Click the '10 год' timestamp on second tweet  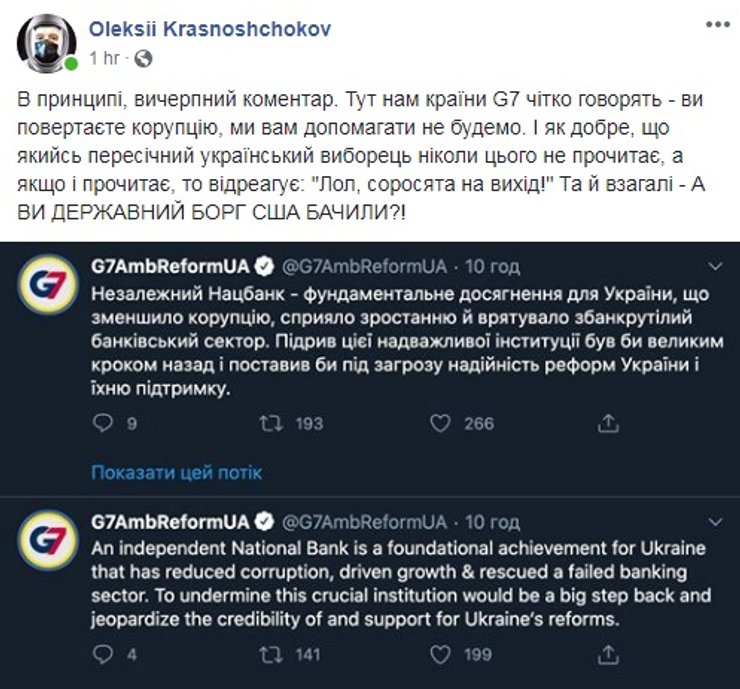(x=492, y=523)
